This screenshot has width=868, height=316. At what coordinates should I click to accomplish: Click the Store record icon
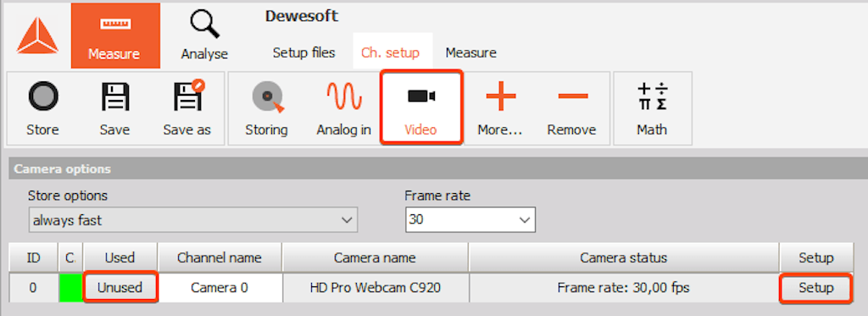(x=42, y=97)
